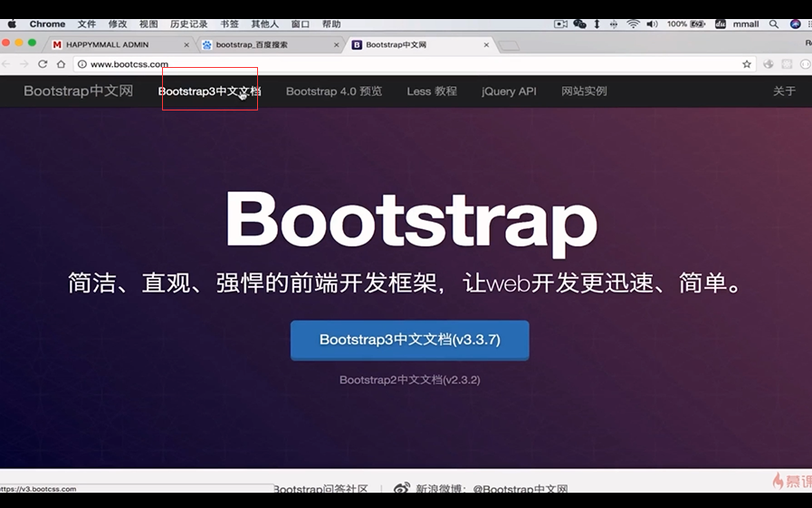This screenshot has height=508, width=812.
Task: Click the yellow minimize window button
Action: (x=19, y=43)
